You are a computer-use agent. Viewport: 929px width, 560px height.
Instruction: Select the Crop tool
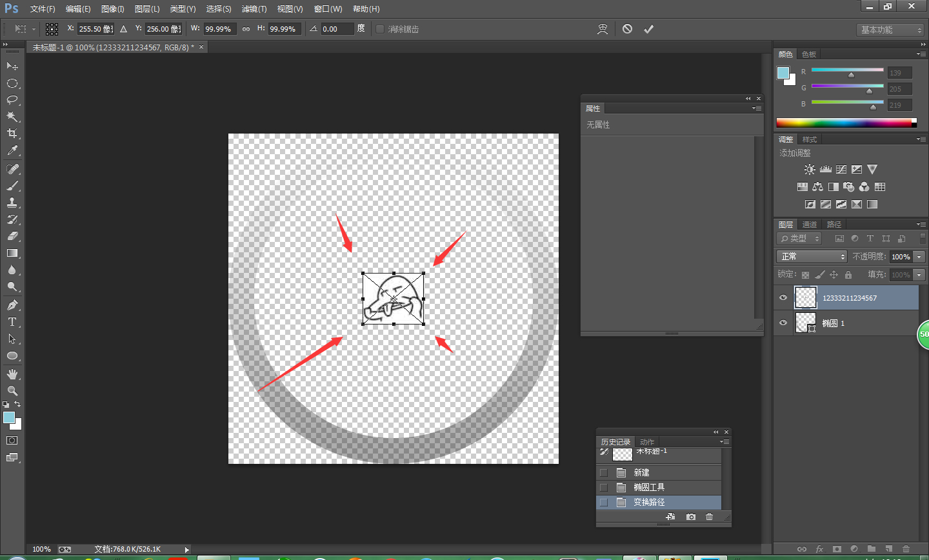click(12, 134)
